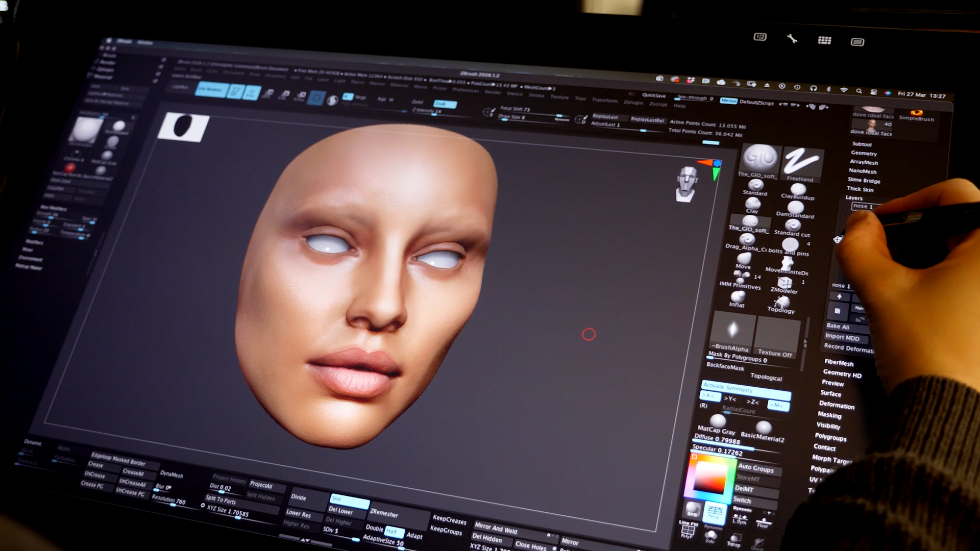Expand the Subtool palette section
The width and height of the screenshot is (980, 551).
(x=862, y=144)
